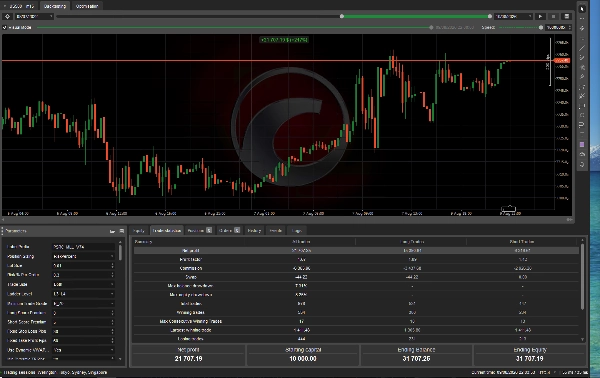This screenshot has height=378, width=600.
Task: Select the Max balance drawdown row
Action: [356, 286]
